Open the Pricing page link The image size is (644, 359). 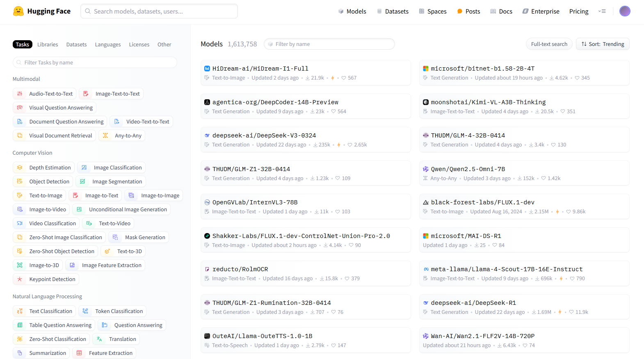coord(579,11)
